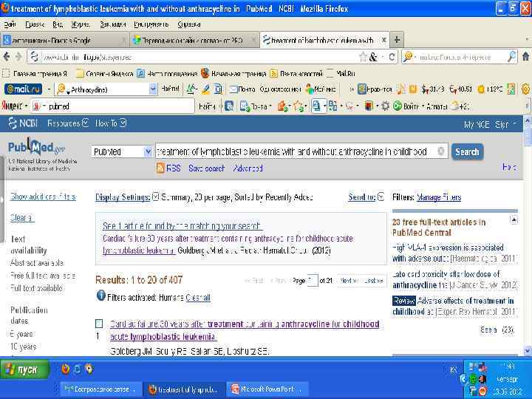Expand the How To menu

[111, 123]
